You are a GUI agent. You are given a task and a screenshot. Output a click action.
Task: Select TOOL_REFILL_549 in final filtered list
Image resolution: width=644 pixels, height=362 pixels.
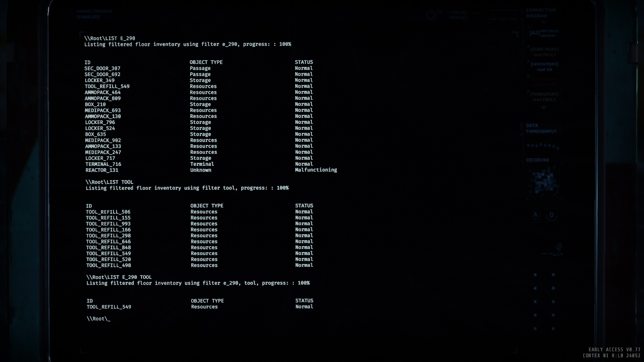click(x=109, y=307)
